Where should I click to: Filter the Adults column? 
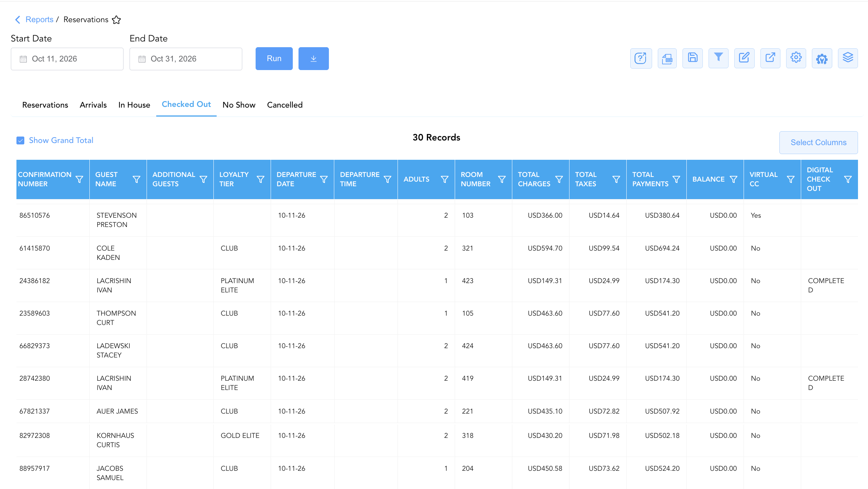pyautogui.click(x=445, y=179)
